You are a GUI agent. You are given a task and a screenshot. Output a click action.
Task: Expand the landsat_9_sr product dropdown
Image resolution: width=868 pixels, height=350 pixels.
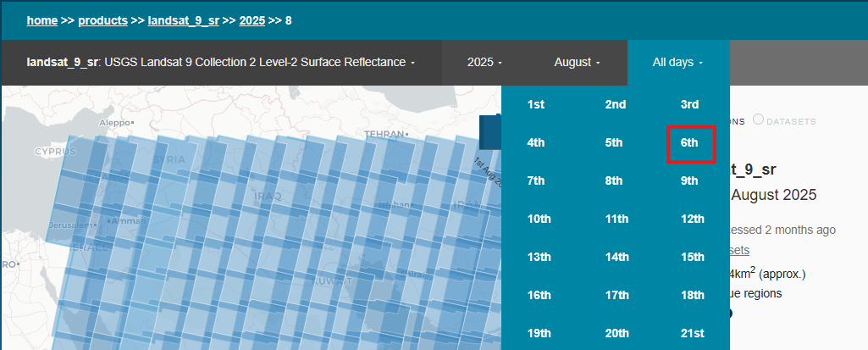pyautogui.click(x=221, y=63)
